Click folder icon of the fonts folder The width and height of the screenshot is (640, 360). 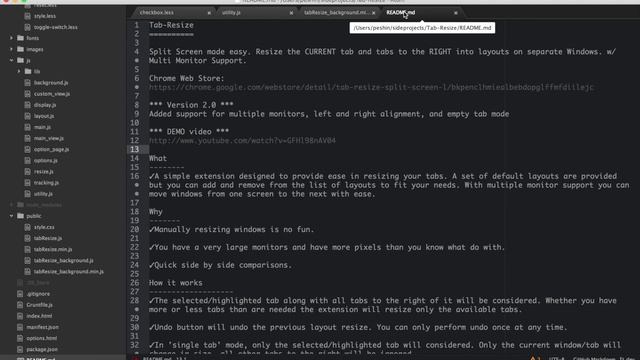(x=20, y=38)
